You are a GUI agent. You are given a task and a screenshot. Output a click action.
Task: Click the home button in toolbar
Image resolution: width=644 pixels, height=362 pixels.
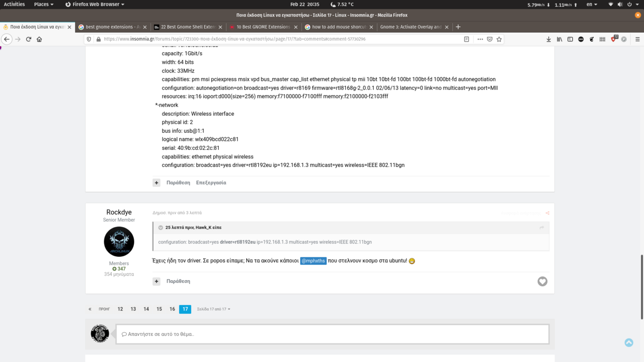pyautogui.click(x=39, y=39)
